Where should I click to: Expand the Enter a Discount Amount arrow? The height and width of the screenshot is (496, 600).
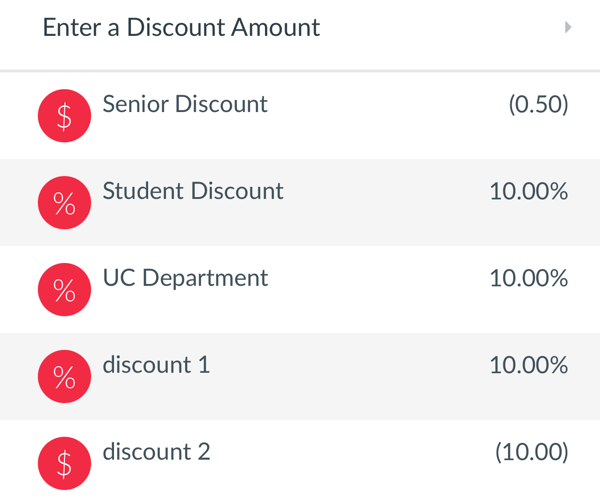[568, 27]
